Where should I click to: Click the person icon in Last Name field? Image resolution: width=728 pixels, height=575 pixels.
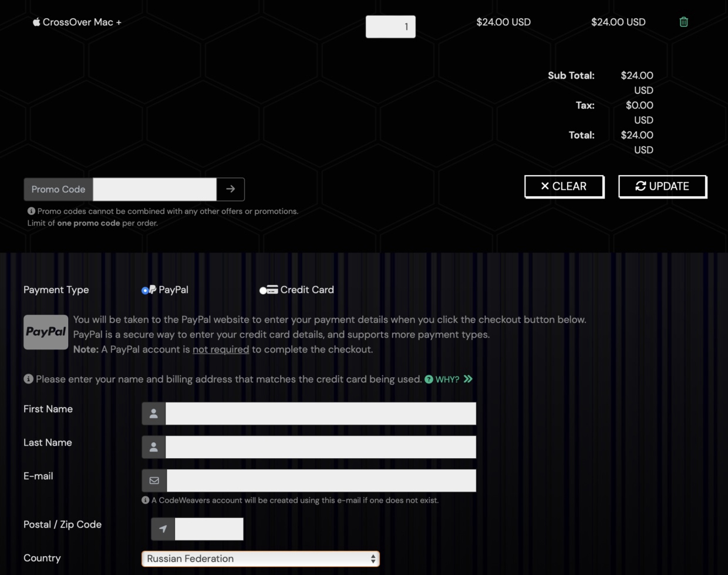tap(154, 447)
